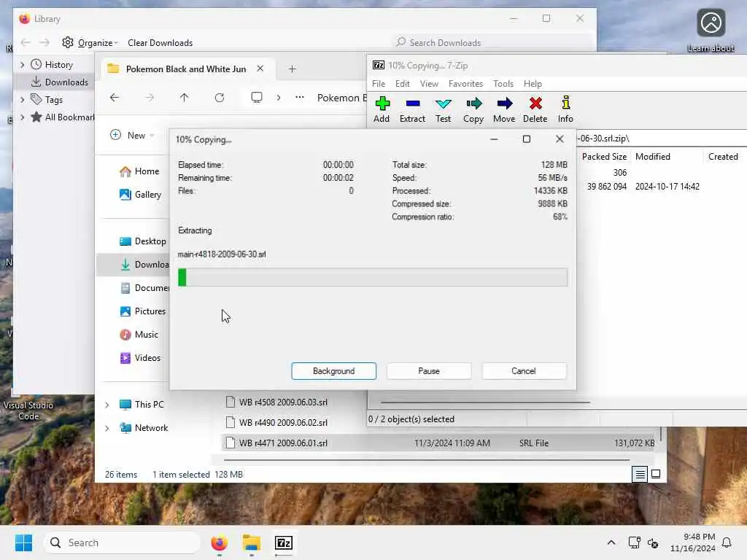Pause the copying operation
This screenshot has height=560, width=747.
(429, 371)
